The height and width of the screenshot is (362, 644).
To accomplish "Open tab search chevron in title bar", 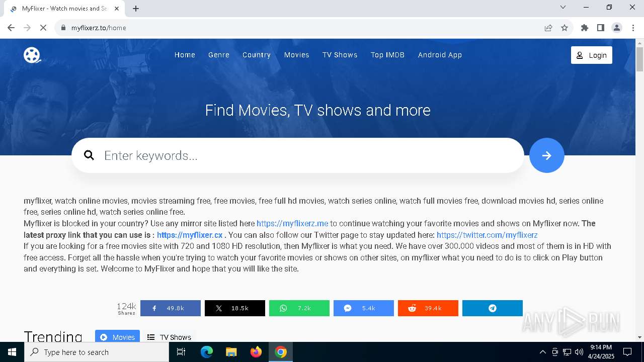I will [563, 8].
